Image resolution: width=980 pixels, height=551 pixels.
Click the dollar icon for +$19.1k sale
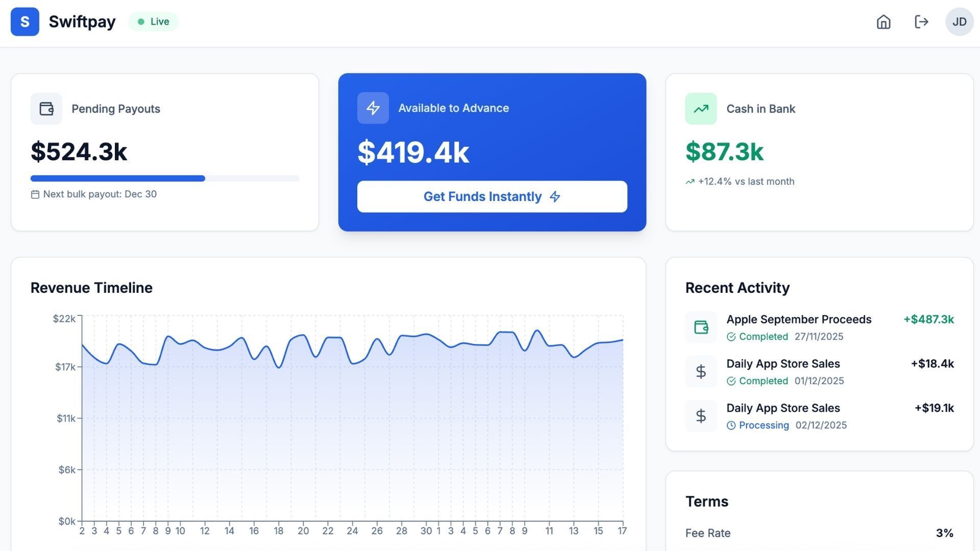[701, 416]
